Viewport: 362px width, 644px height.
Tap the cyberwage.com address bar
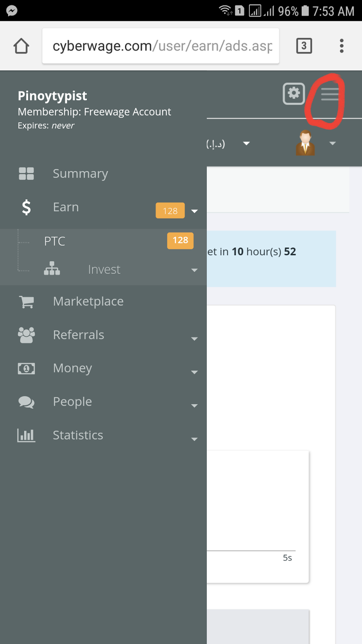coord(160,46)
